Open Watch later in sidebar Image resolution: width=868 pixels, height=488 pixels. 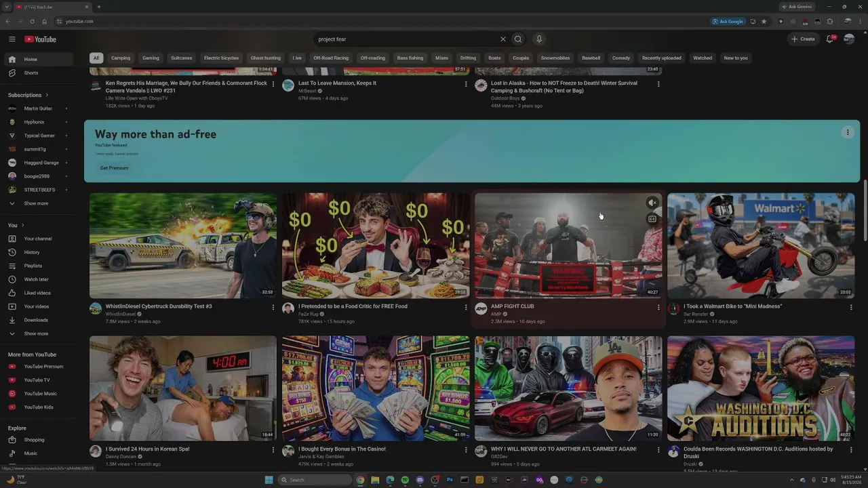41,279
